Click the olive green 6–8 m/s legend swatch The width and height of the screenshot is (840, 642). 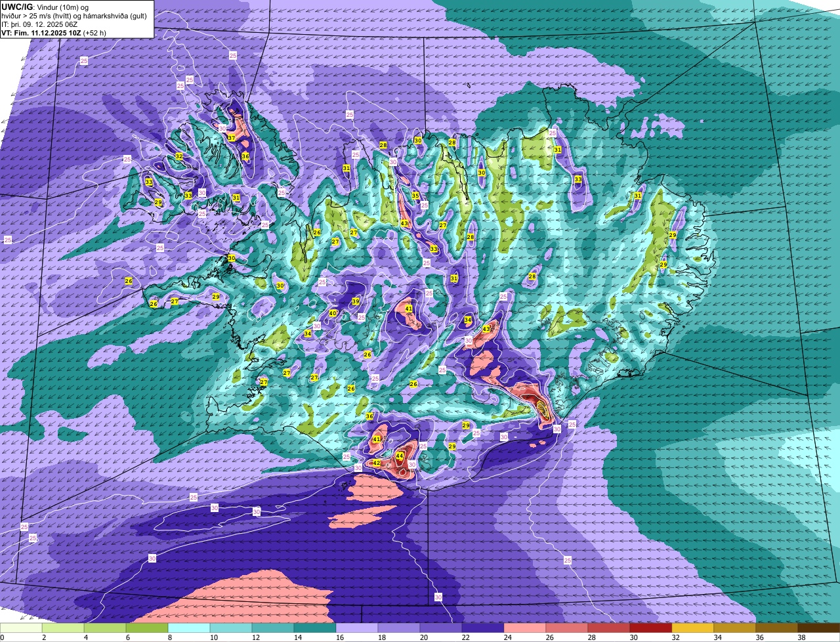(x=147, y=628)
